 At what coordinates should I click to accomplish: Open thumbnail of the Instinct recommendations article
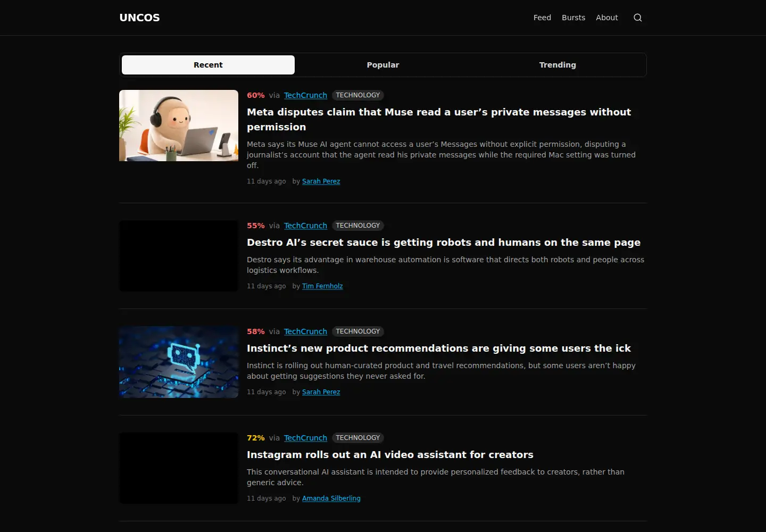coord(179,362)
